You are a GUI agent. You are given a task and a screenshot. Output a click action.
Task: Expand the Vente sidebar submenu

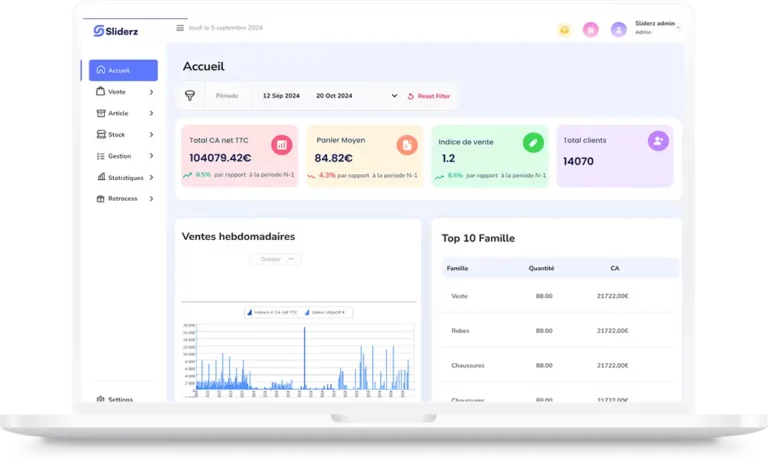[151, 92]
